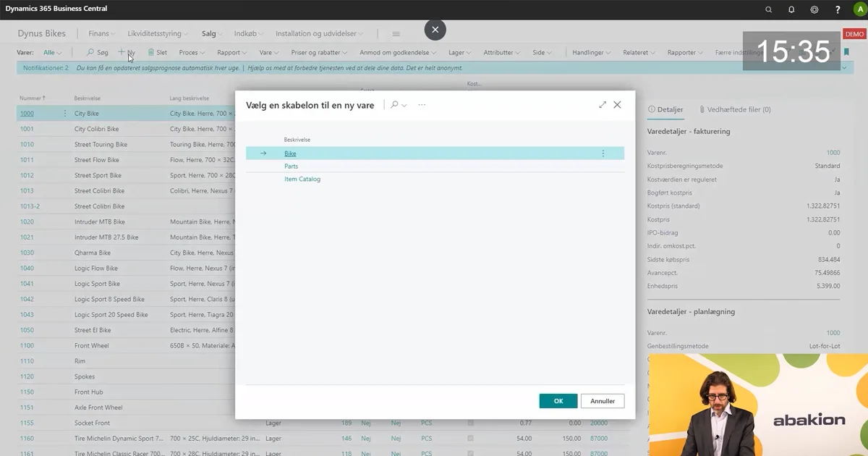This screenshot has width=868, height=456.
Task: Click the bookmark icon on the action bar
Action: point(846,52)
